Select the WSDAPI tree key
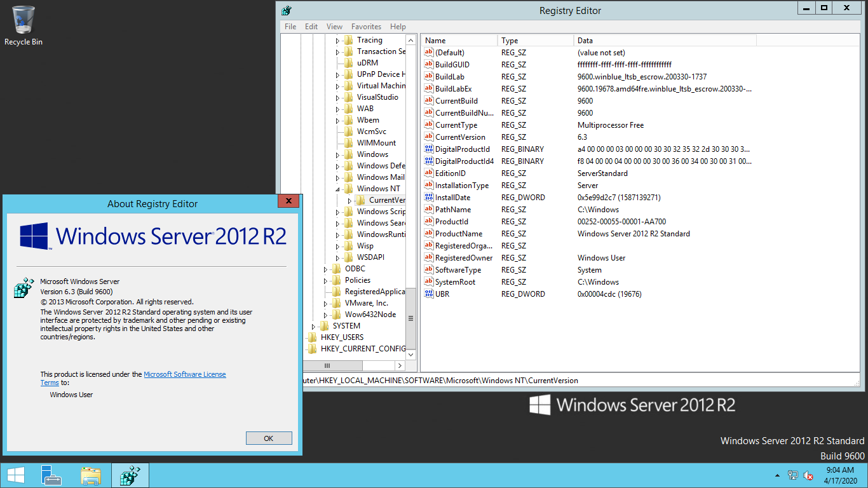This screenshot has height=488, width=868. point(370,257)
